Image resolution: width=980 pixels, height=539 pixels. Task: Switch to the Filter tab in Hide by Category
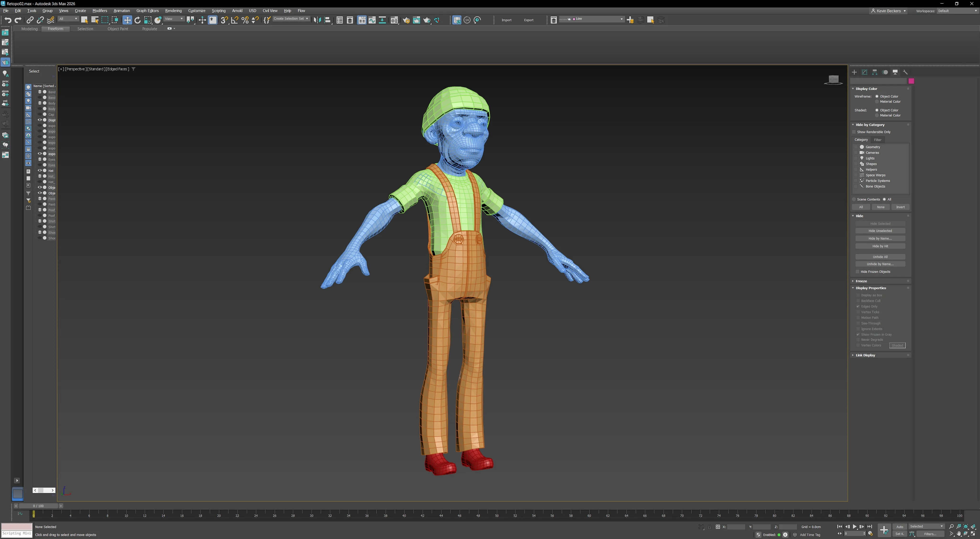(877, 140)
